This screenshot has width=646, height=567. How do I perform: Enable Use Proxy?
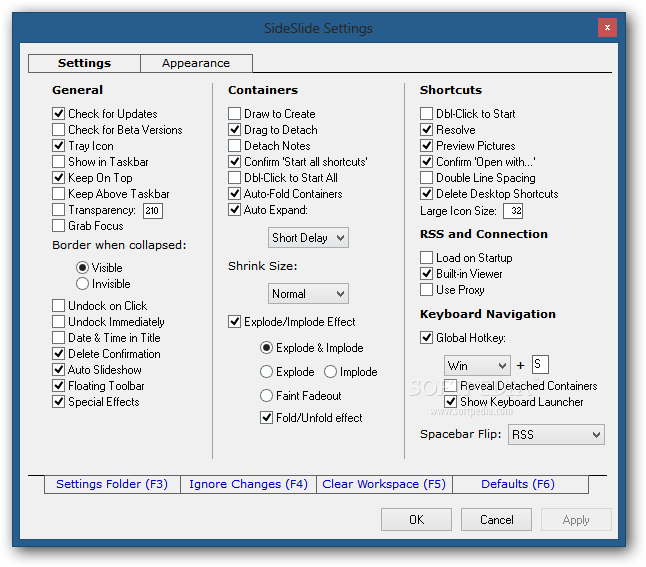[426, 290]
